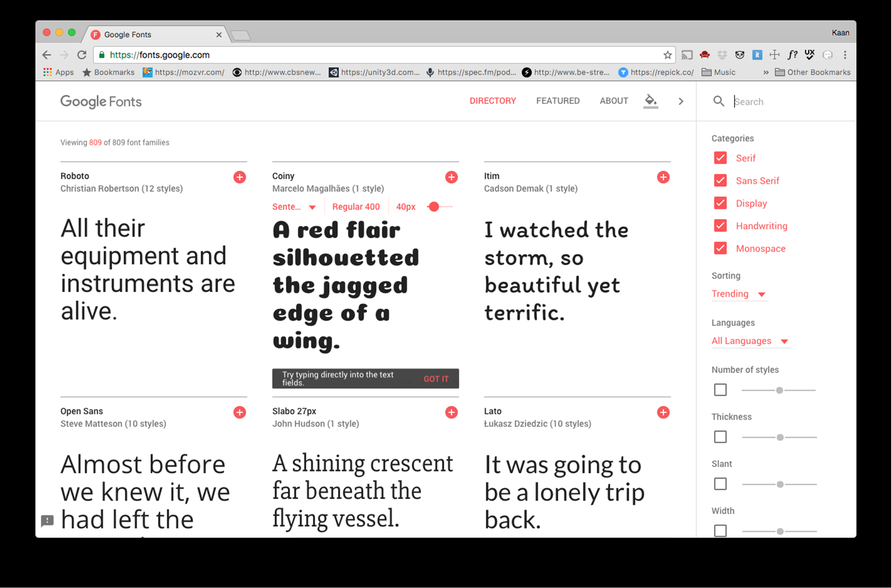Click the Google Fonts logo
The image size is (892, 588).
[101, 101]
